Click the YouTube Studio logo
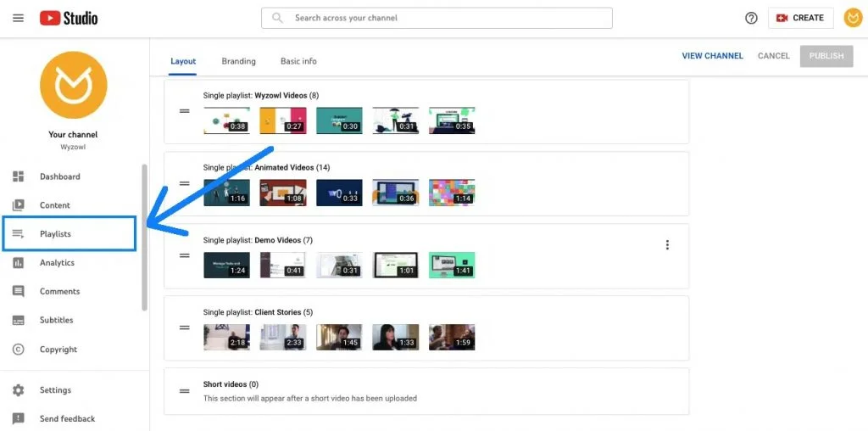The height and width of the screenshot is (431, 868). click(x=69, y=19)
